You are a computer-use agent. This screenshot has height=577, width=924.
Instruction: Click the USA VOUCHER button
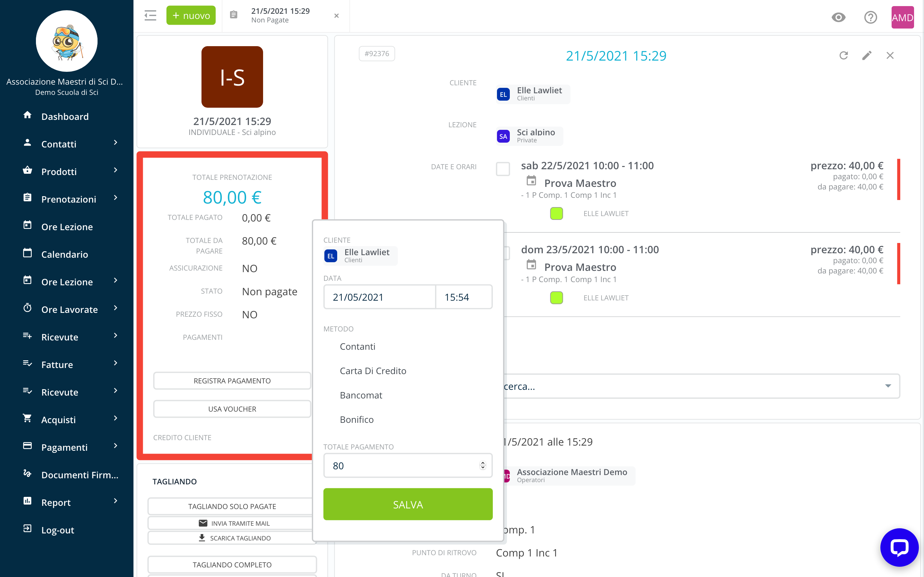click(232, 409)
